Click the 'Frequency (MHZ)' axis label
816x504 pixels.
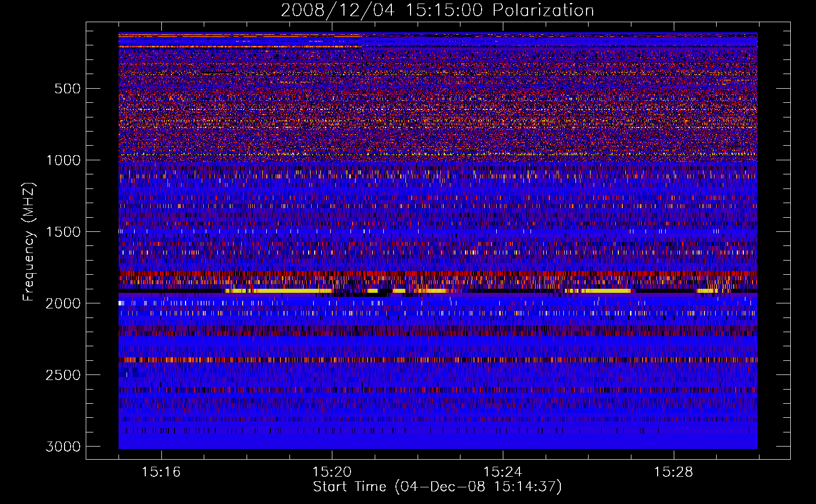coord(29,242)
